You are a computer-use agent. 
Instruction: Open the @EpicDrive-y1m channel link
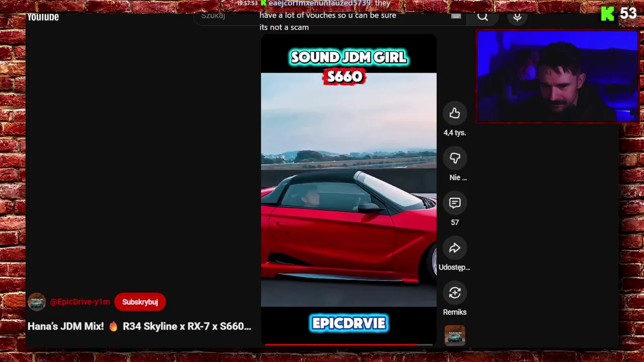coord(80,302)
